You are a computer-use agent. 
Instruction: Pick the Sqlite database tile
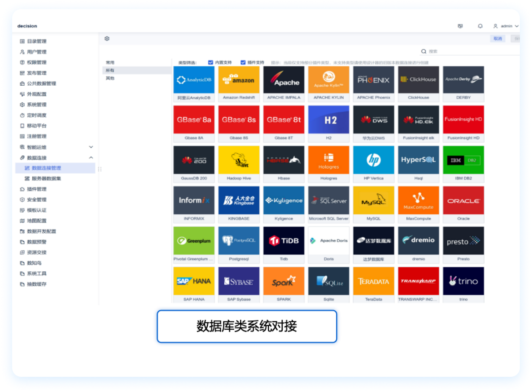tap(329, 285)
